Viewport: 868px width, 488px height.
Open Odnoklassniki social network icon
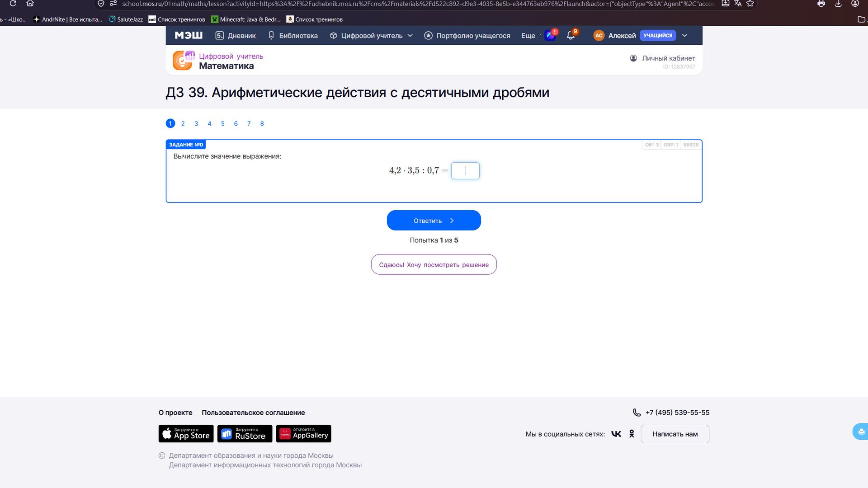pyautogui.click(x=632, y=434)
